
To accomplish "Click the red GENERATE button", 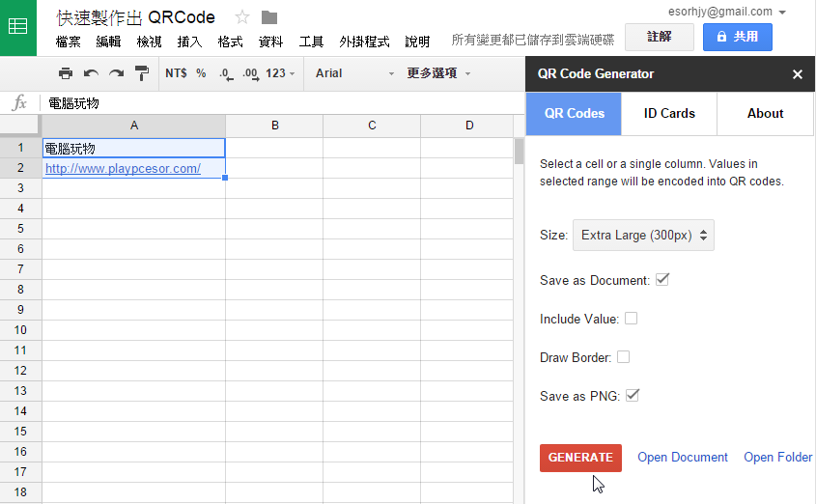I will [x=580, y=458].
